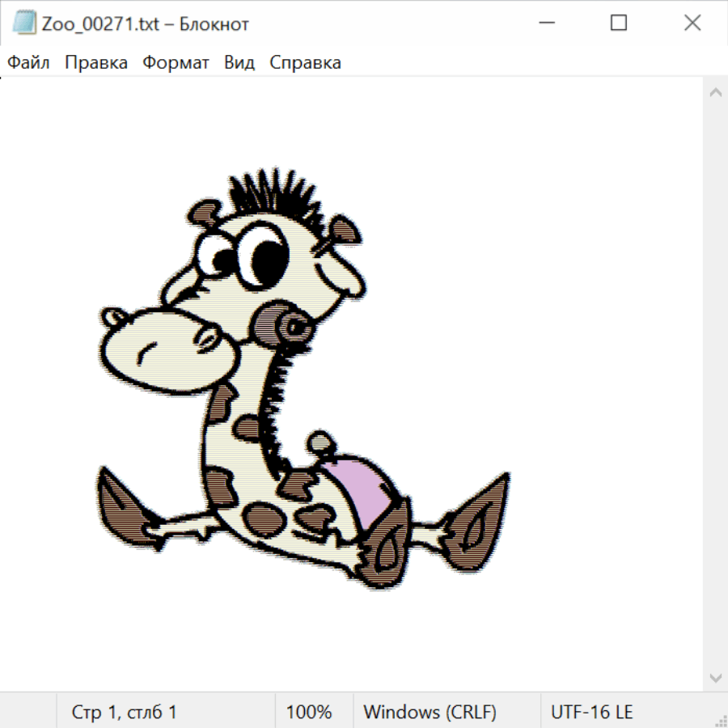Open the Справка menu
This screenshot has width=728, height=728.
pyautogui.click(x=305, y=63)
